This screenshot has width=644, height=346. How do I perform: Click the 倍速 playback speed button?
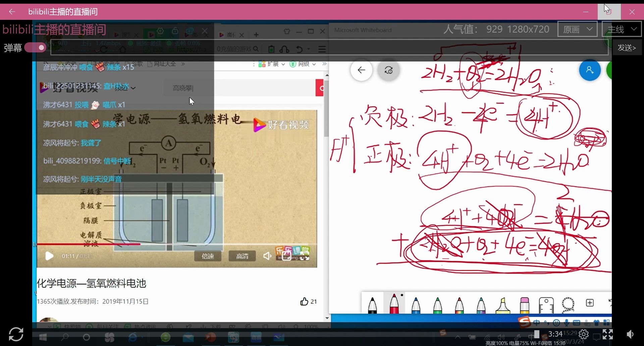208,256
